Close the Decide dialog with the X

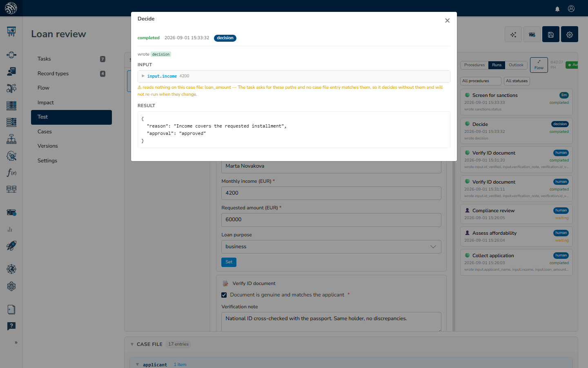point(447,20)
